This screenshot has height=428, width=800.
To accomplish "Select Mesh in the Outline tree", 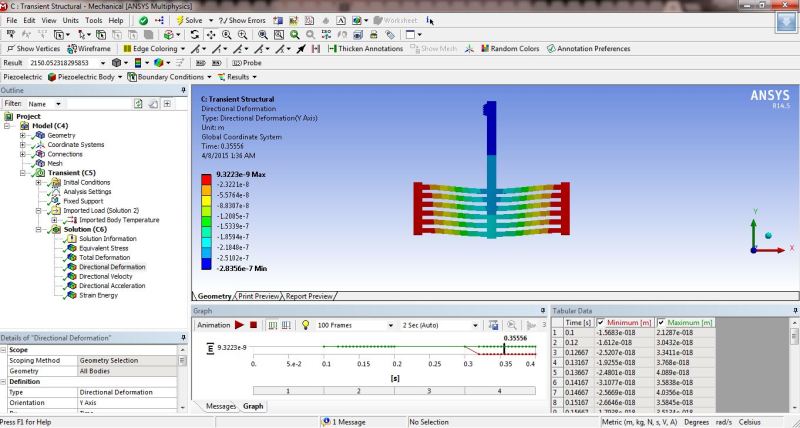I will [x=55, y=163].
